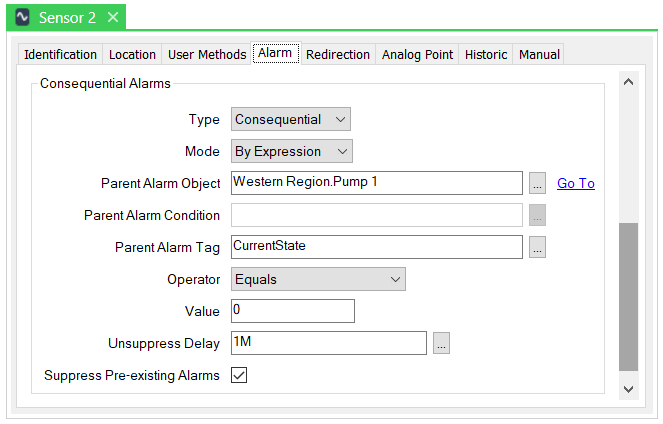Close the Sensor 2 tab
The width and height of the screenshot is (663, 424).
(x=113, y=17)
